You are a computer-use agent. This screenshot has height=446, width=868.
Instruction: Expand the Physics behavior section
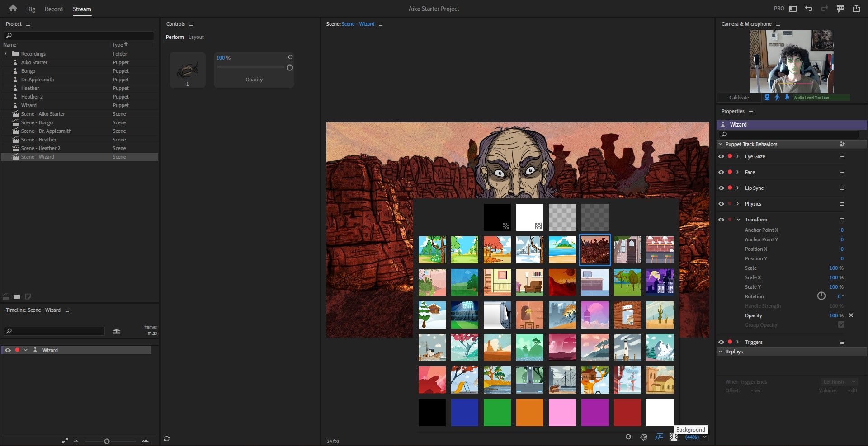click(738, 204)
